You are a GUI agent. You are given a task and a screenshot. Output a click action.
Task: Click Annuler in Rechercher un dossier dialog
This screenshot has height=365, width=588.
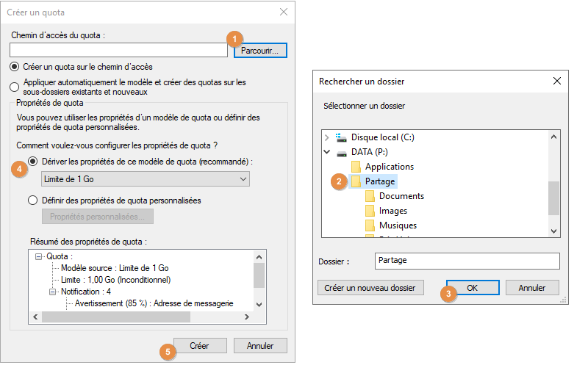[532, 288]
